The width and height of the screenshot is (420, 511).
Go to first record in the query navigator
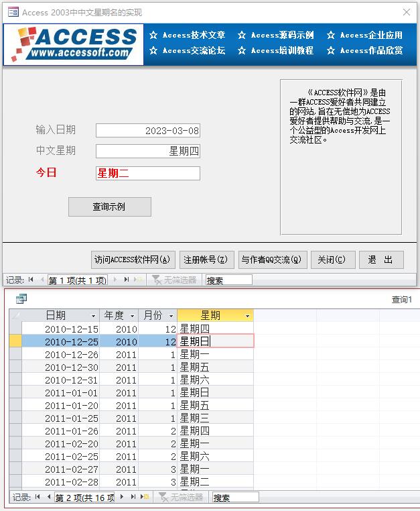click(38, 497)
